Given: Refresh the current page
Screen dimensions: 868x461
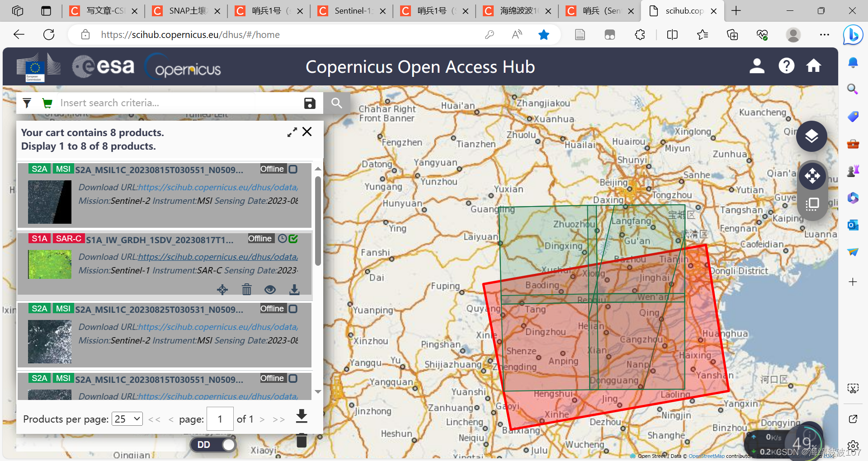Looking at the screenshot, I should (x=49, y=35).
